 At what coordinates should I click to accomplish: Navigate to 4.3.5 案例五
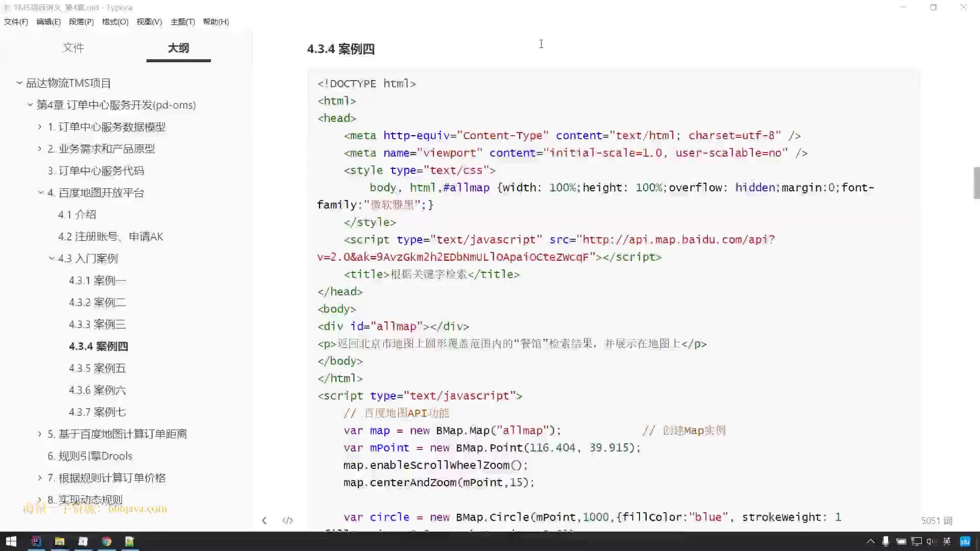pyautogui.click(x=97, y=368)
